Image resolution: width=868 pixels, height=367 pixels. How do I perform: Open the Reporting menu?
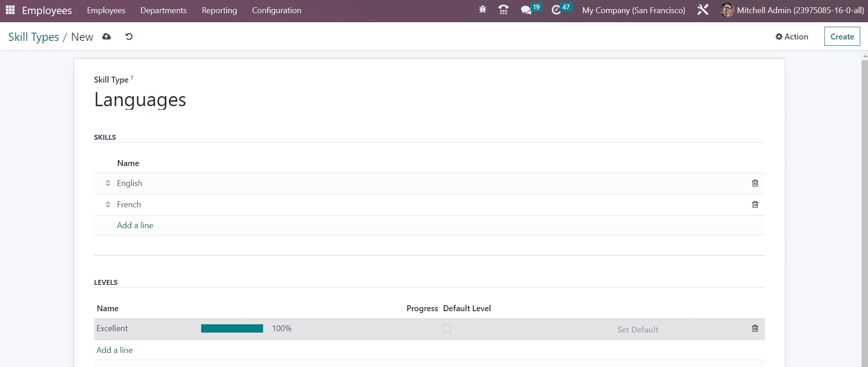tap(219, 10)
